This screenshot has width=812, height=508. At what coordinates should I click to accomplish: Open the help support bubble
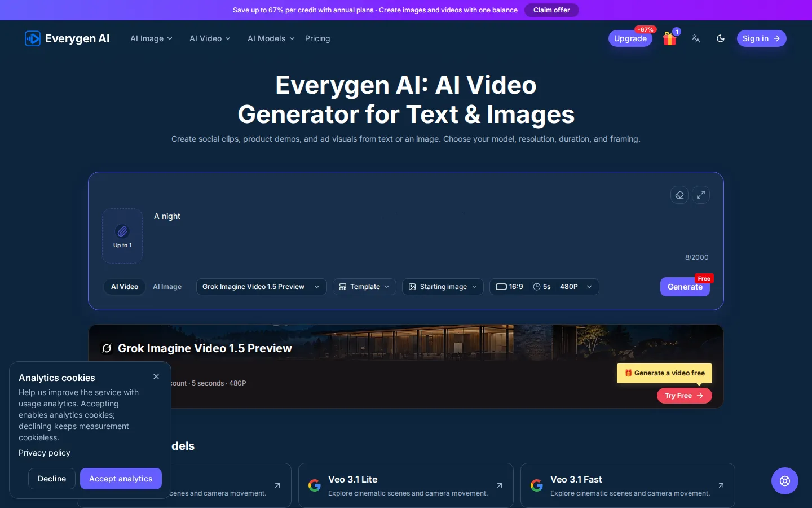click(x=785, y=481)
